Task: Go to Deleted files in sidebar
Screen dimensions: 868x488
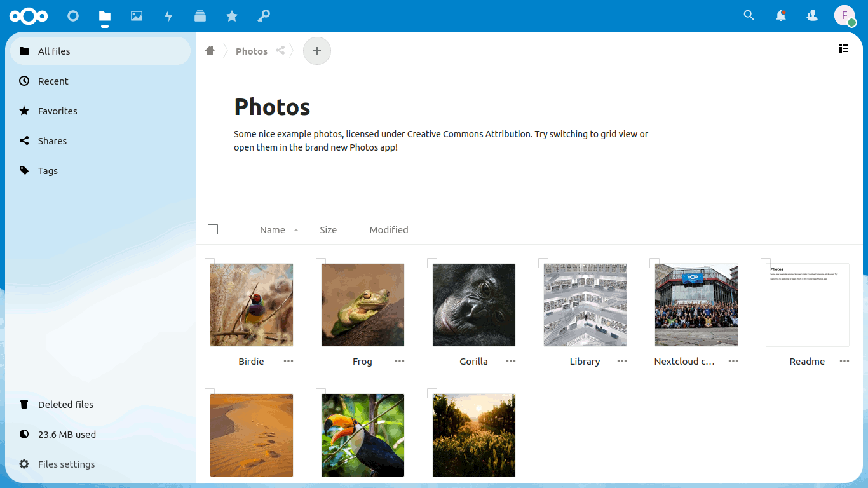Action: coord(65,405)
